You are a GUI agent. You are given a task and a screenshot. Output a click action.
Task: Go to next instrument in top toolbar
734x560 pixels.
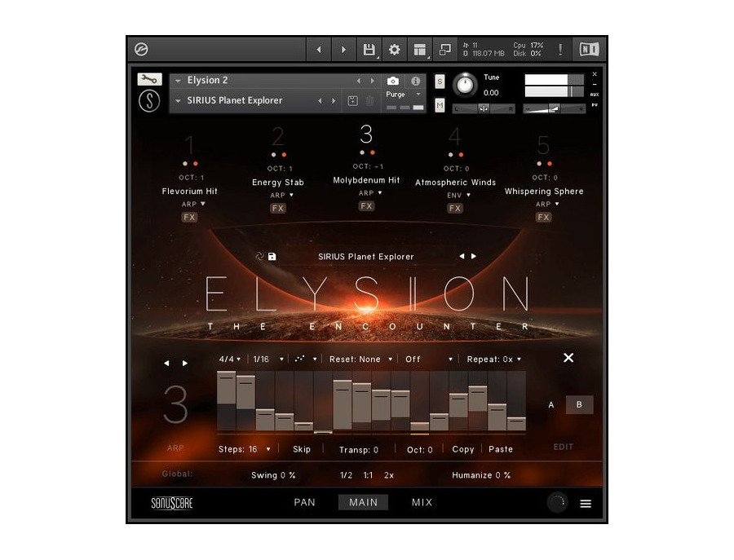(343, 49)
